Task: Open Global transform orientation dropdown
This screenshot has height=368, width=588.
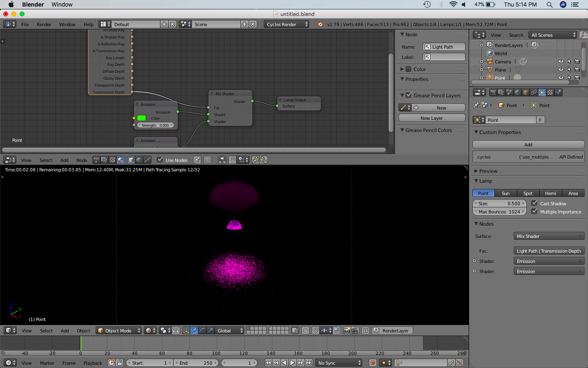Action: coord(229,330)
